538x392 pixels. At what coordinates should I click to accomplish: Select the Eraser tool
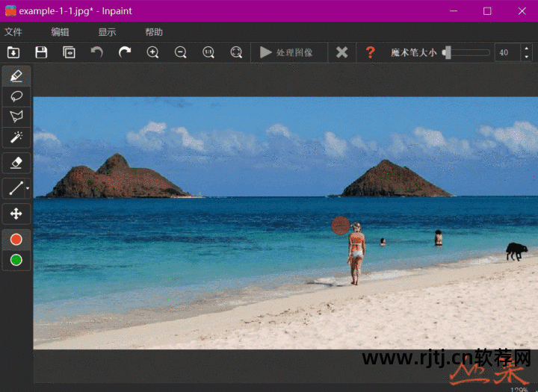(x=16, y=163)
